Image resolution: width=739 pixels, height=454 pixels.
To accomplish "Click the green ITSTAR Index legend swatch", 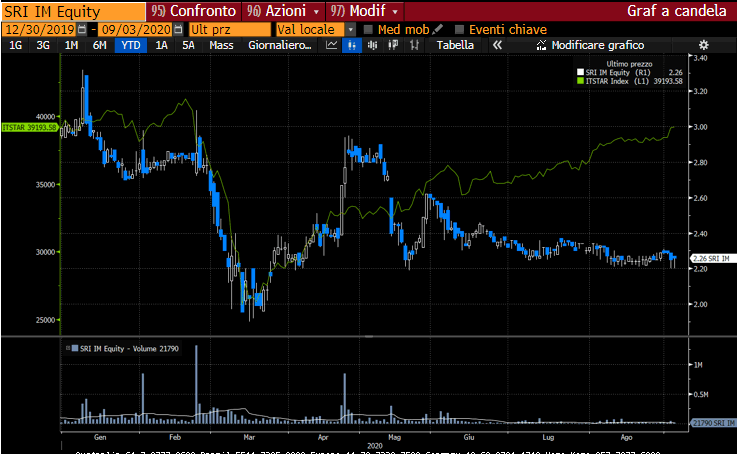I will 580,81.
